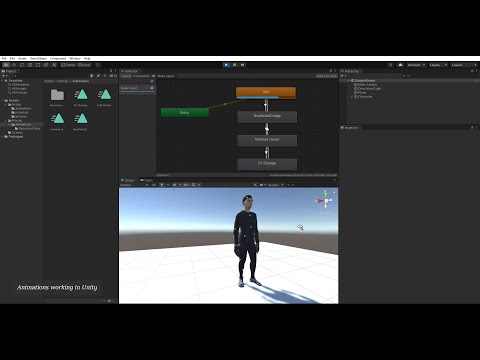This screenshot has height=360, width=480.
Task: Select the green Entry node
Action: pos(185,113)
